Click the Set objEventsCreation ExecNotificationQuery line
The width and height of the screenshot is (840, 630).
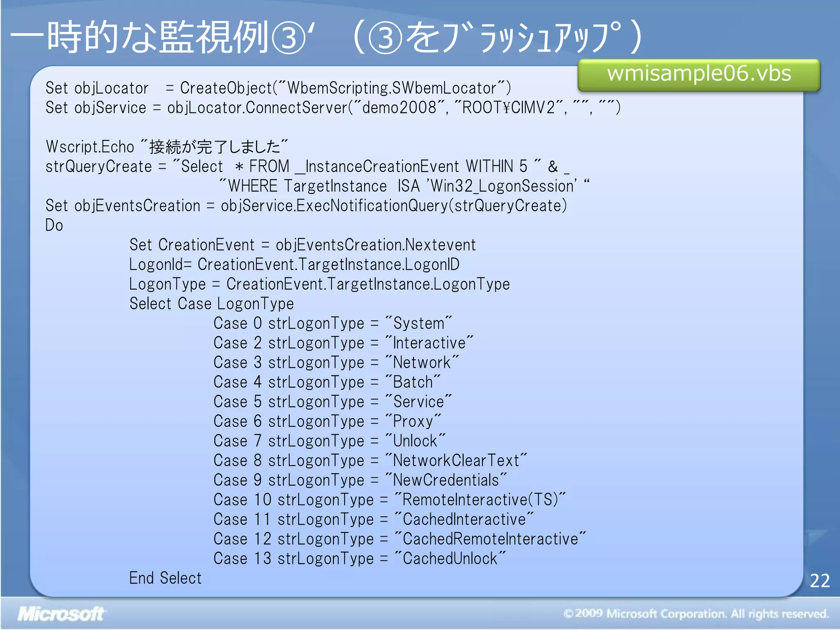(306, 206)
